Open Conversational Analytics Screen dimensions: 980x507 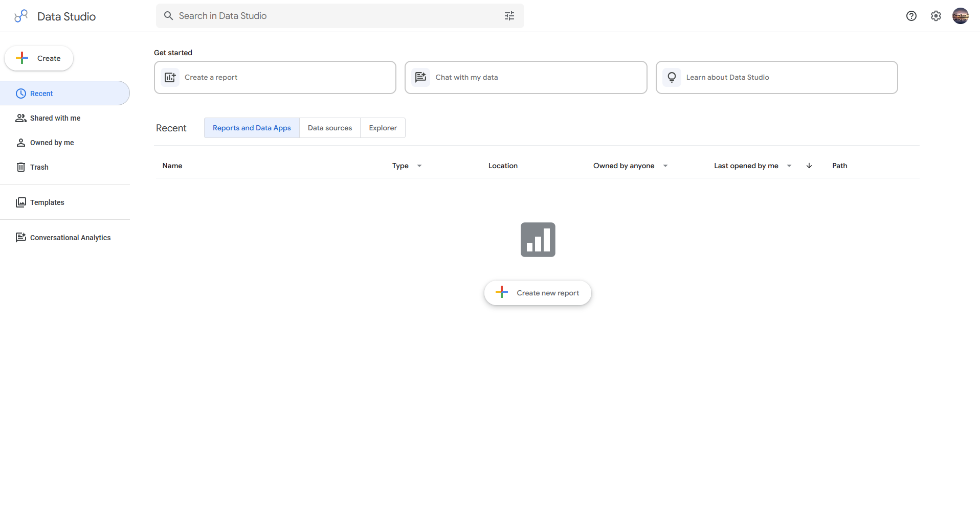[x=65, y=238]
